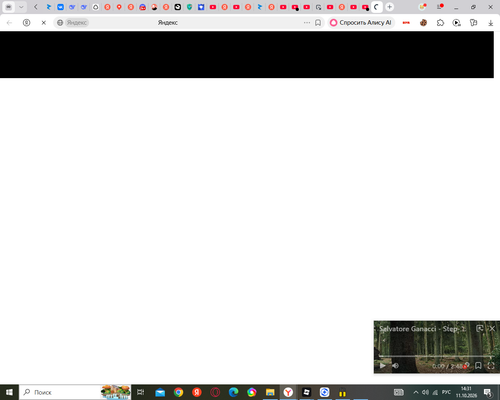Launch Opera from the taskbar

click(215, 392)
